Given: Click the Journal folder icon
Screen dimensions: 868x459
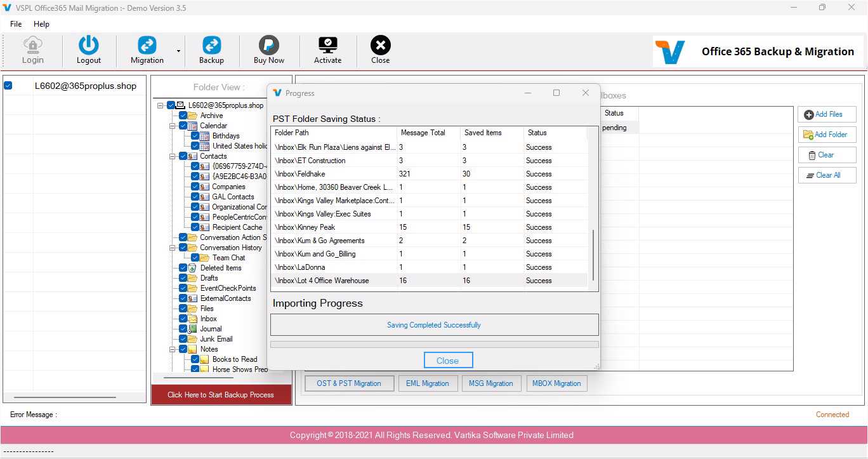Looking at the screenshot, I should pyautogui.click(x=192, y=329).
